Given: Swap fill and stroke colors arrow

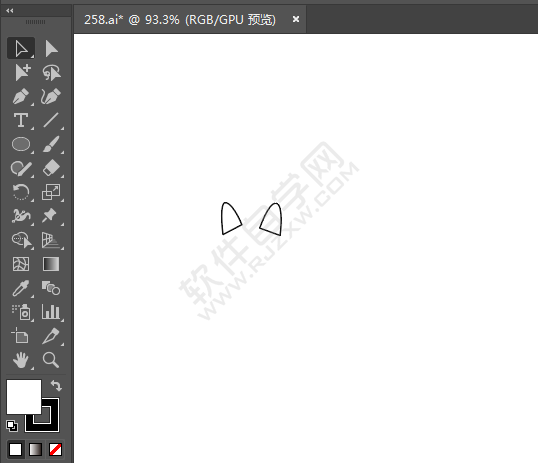Looking at the screenshot, I should [x=56, y=385].
